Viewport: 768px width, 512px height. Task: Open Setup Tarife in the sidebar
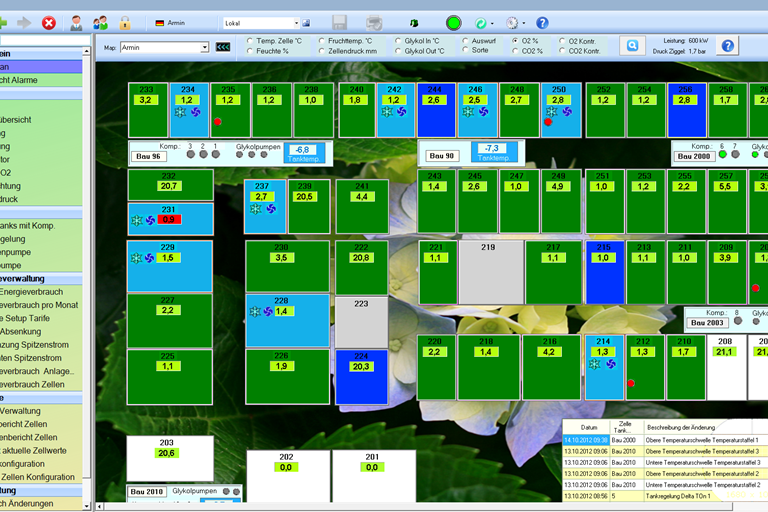pyautogui.click(x=27, y=318)
